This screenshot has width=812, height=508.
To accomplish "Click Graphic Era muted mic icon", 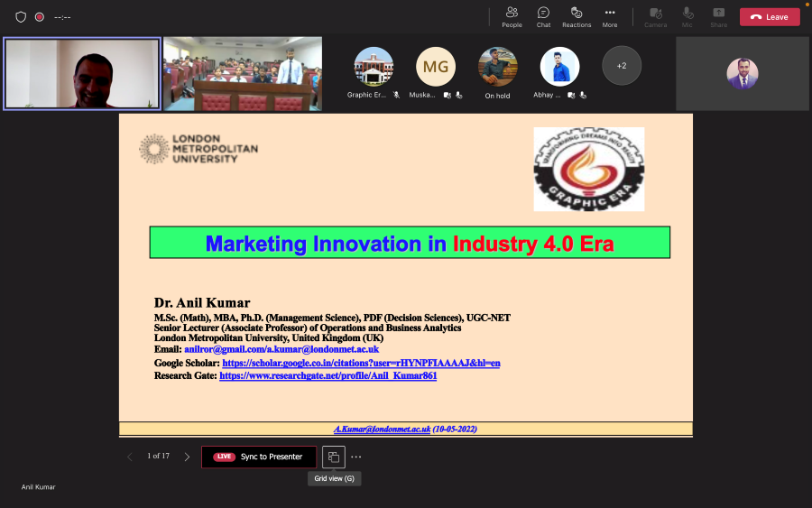I will pyautogui.click(x=396, y=95).
